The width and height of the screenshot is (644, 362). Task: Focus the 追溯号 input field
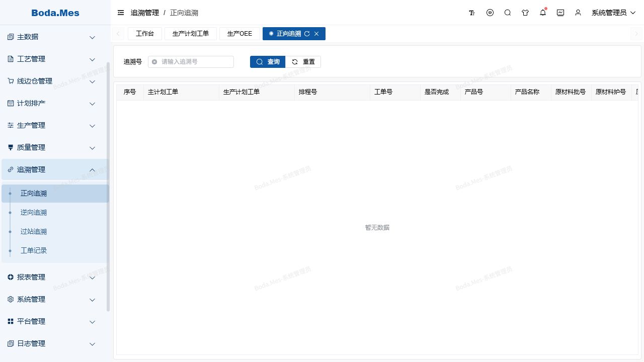[x=191, y=62]
